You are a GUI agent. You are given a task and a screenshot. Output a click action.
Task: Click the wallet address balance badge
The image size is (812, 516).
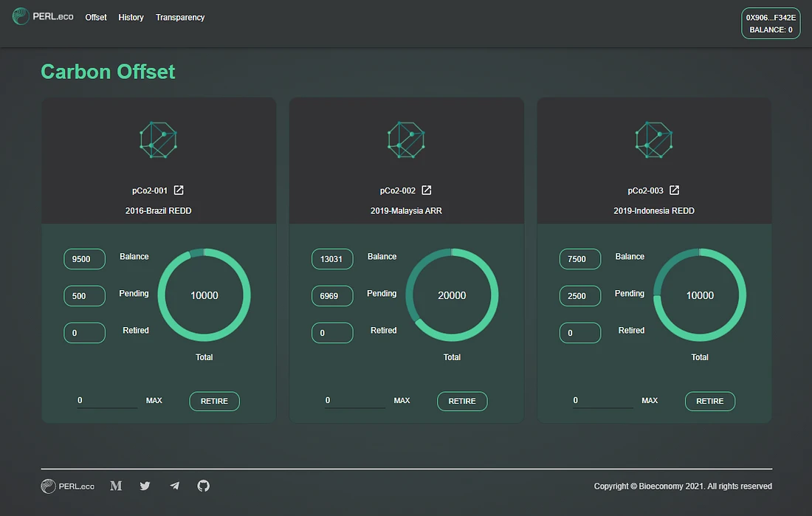coord(771,24)
